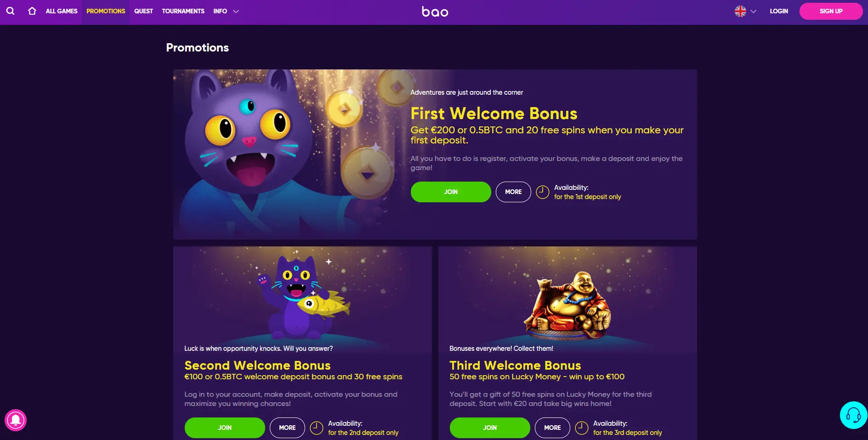Select the TOURNAMENTS menu item
This screenshot has width=868, height=440.
183,11
